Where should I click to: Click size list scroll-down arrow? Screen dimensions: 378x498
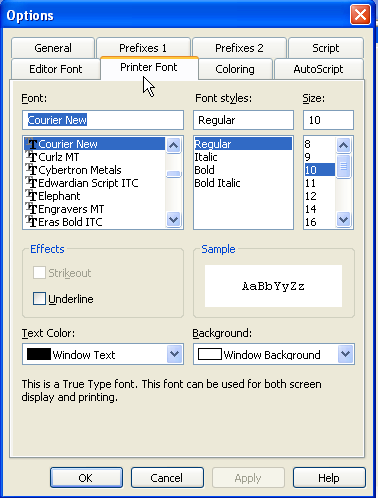click(344, 220)
